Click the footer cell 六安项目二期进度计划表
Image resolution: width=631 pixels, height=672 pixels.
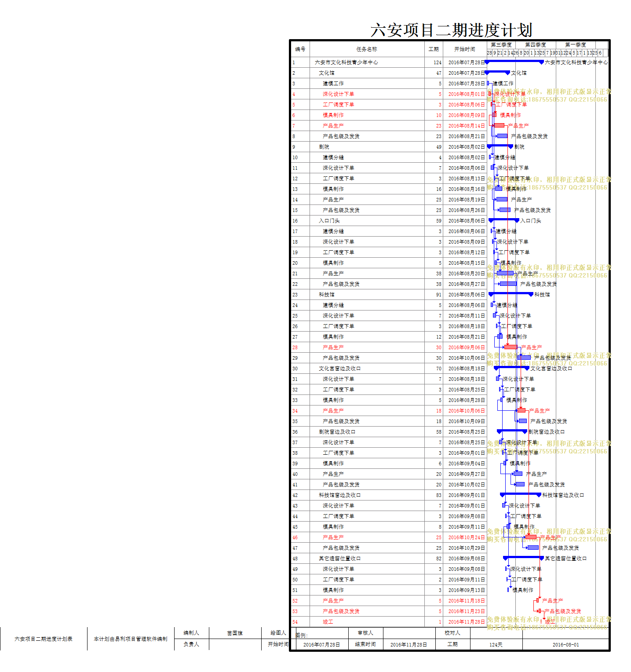44,639
